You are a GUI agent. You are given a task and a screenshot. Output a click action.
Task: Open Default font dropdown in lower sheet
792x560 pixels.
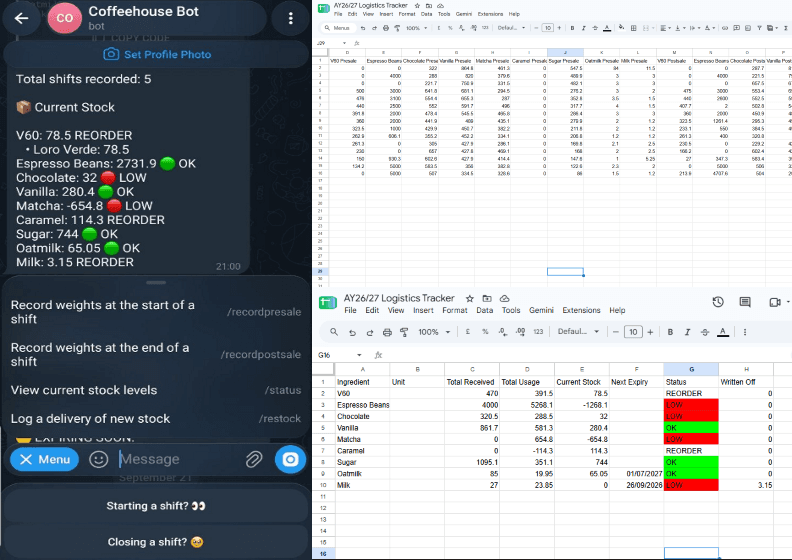coord(578,332)
